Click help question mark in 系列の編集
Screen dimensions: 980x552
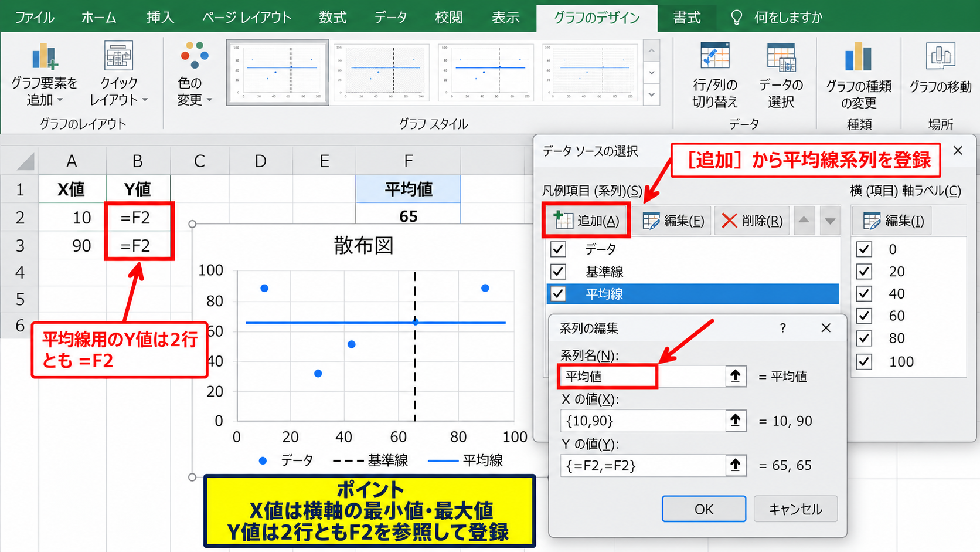pyautogui.click(x=783, y=328)
